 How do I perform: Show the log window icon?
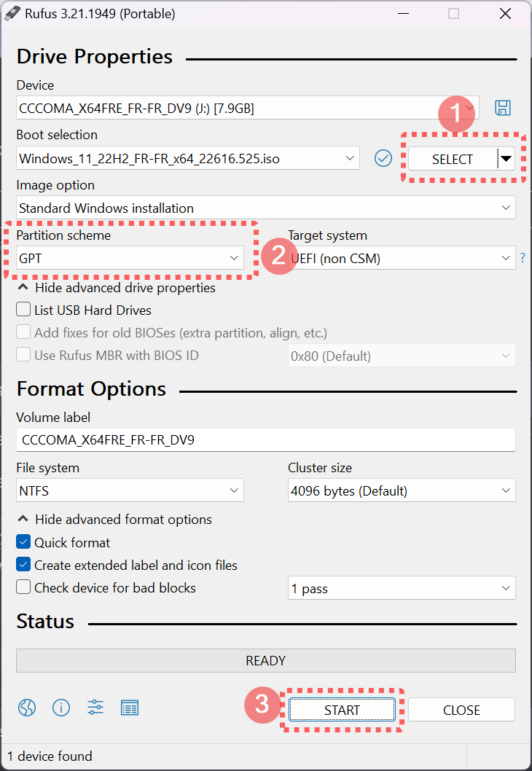click(130, 708)
